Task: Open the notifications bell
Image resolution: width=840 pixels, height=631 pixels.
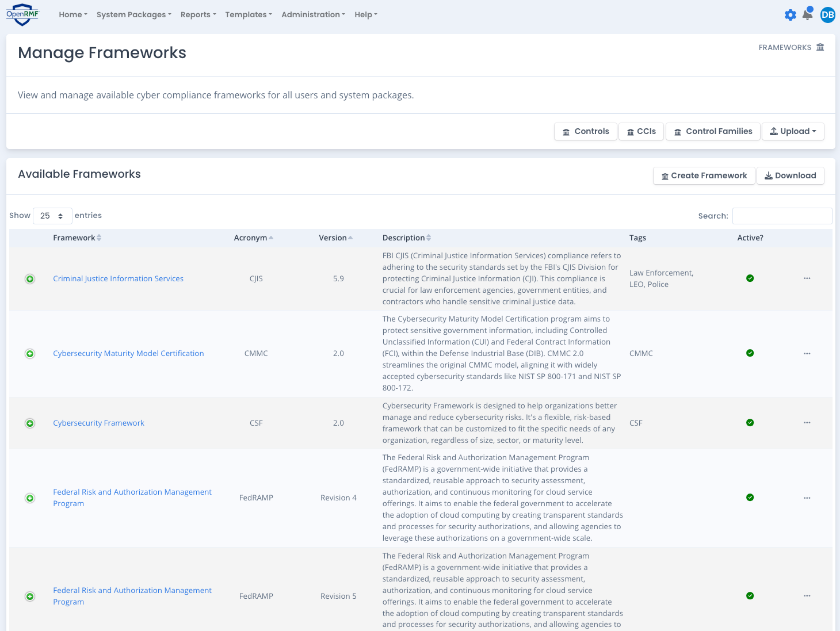Action: click(808, 14)
